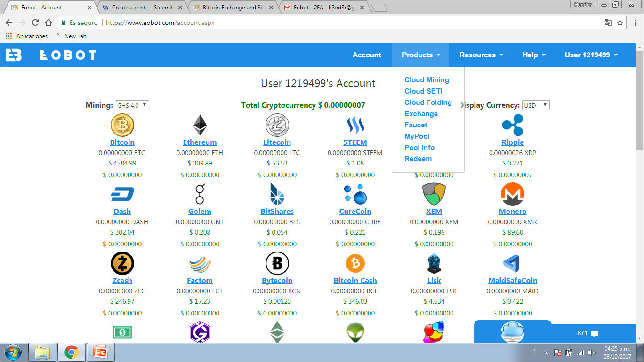Click the Total Cryptocurrency $ 0.00000007 text
Screen dimensions: 644x362
303,105
